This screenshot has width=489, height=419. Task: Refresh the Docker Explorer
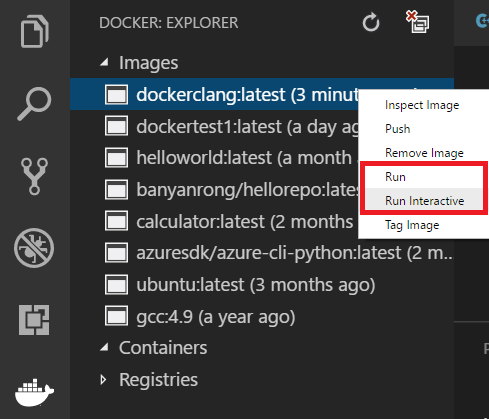(x=371, y=22)
